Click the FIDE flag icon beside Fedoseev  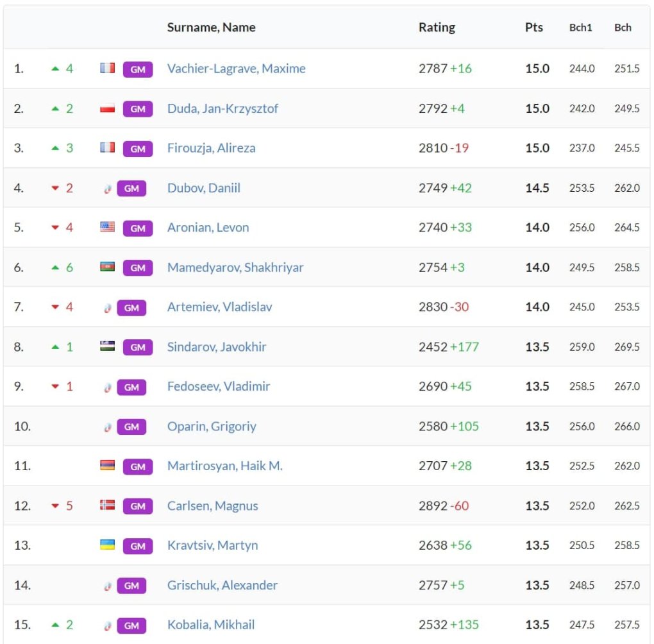(x=108, y=387)
